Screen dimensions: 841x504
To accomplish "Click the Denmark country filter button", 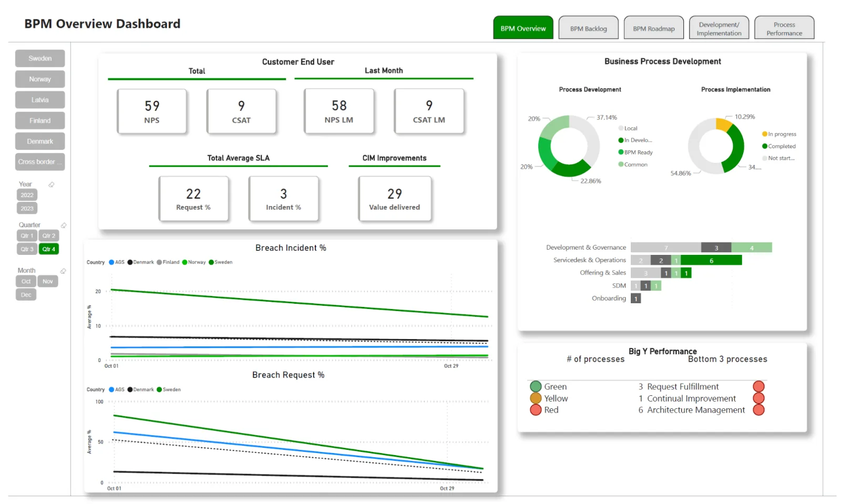I will [40, 141].
